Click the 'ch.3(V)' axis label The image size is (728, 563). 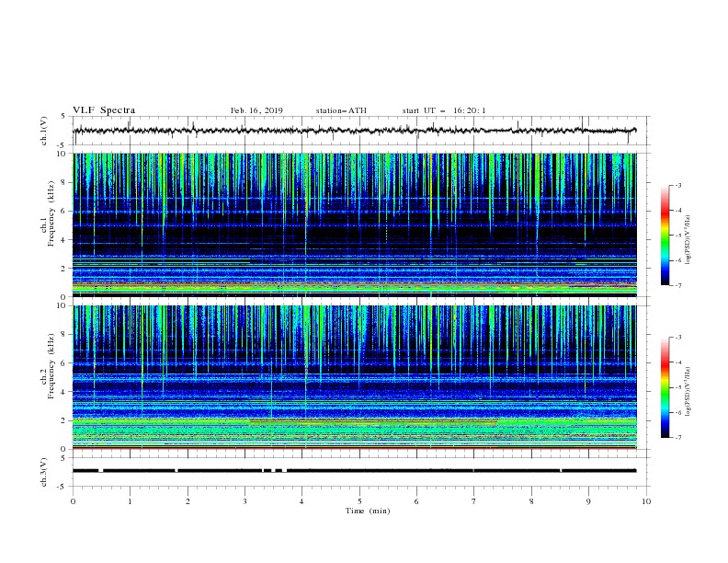[x=44, y=472]
